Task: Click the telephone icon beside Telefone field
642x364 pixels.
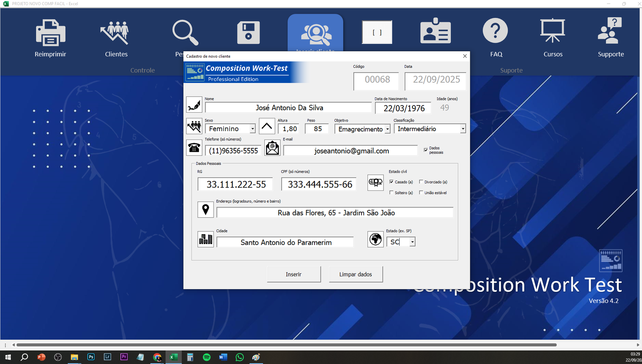Action: [194, 148]
